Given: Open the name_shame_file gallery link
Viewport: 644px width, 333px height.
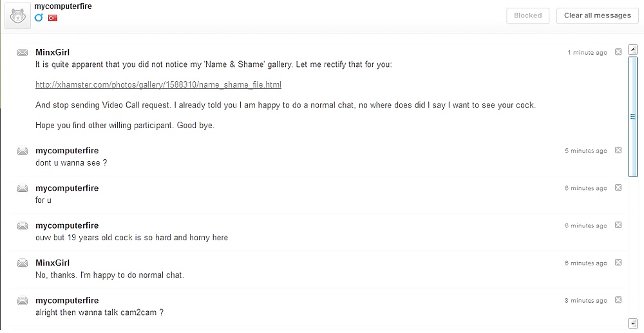Looking at the screenshot, I should (x=158, y=85).
